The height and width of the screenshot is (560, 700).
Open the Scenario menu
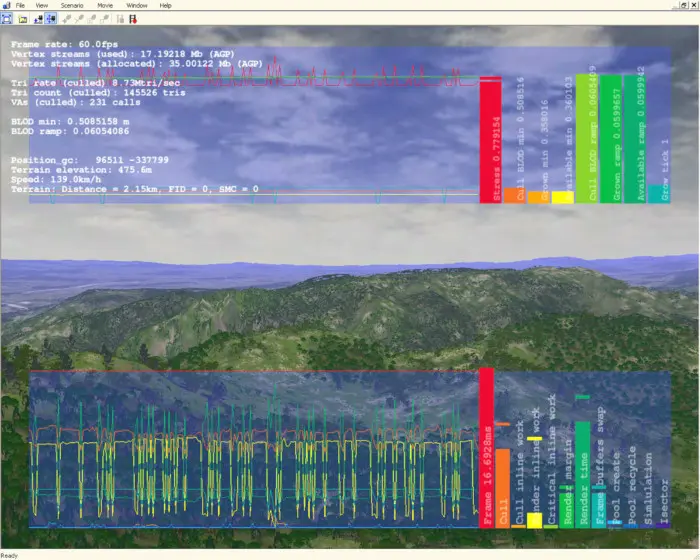[72, 5]
